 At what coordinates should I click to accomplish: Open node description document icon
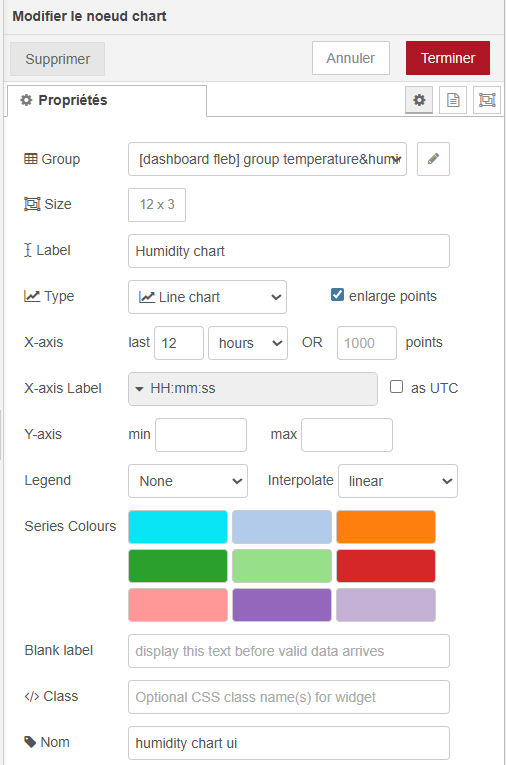click(x=453, y=100)
